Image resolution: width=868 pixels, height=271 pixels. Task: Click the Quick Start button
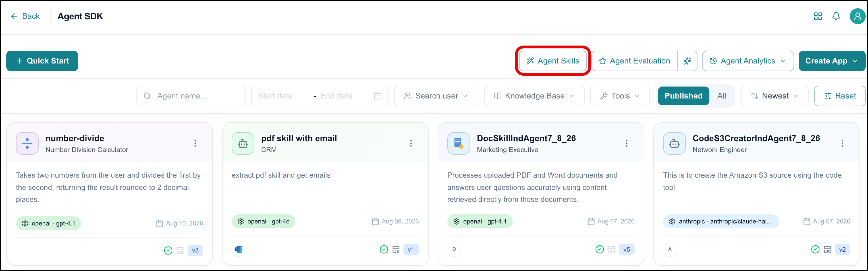click(42, 61)
